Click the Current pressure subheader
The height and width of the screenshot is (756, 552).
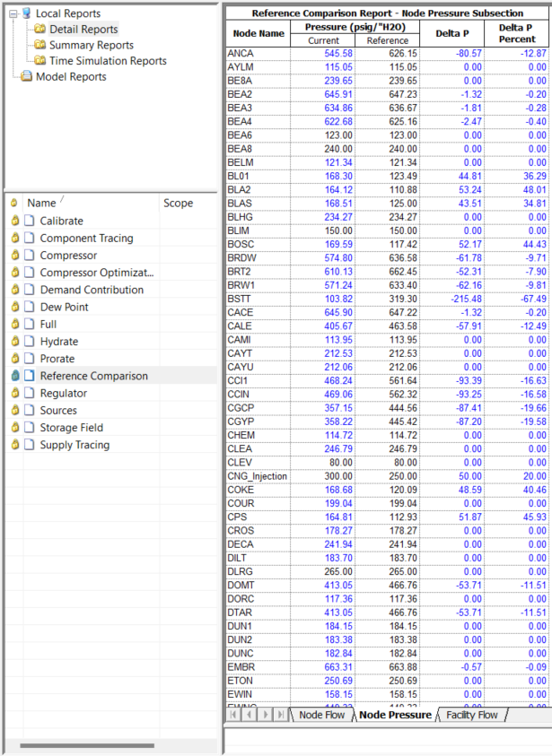coord(323,41)
